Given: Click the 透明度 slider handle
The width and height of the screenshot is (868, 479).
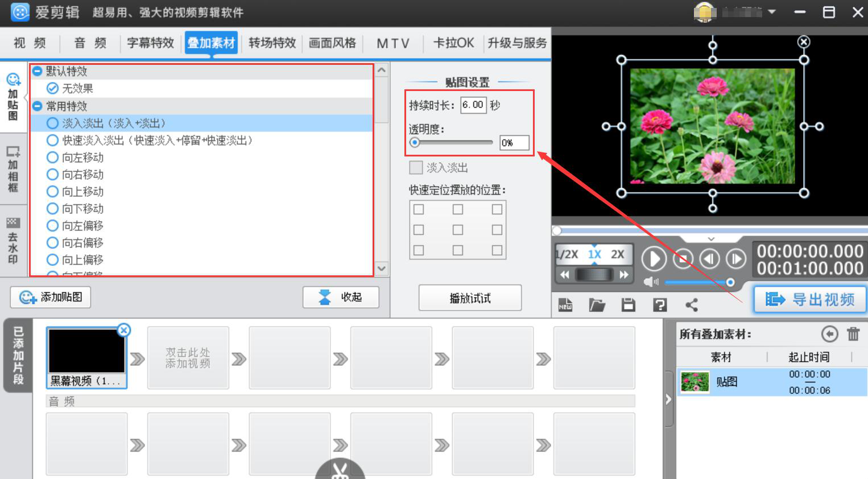Looking at the screenshot, I should point(415,142).
